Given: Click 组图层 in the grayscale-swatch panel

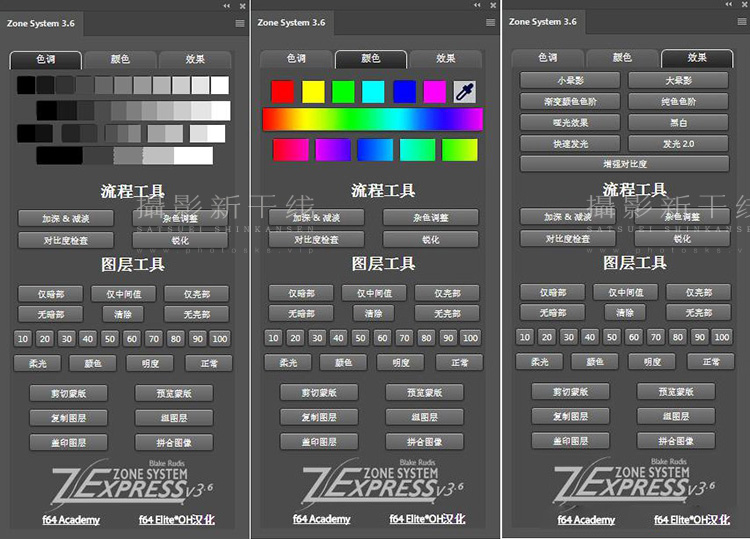Looking at the screenshot, I should 174,418.
